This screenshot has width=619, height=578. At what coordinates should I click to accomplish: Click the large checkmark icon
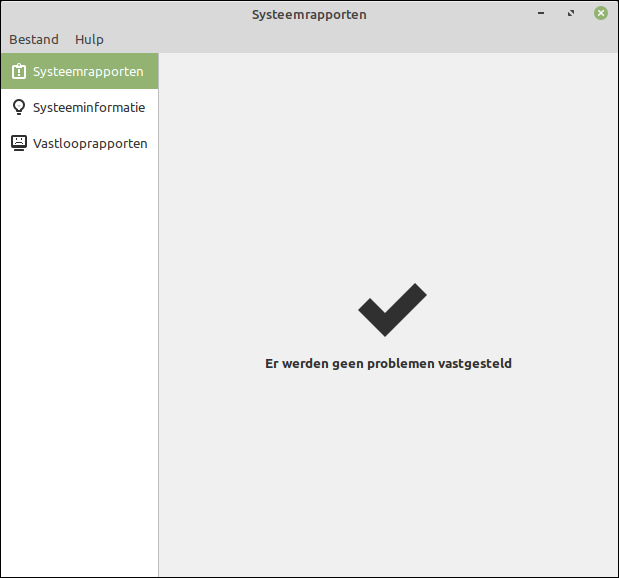coord(391,310)
